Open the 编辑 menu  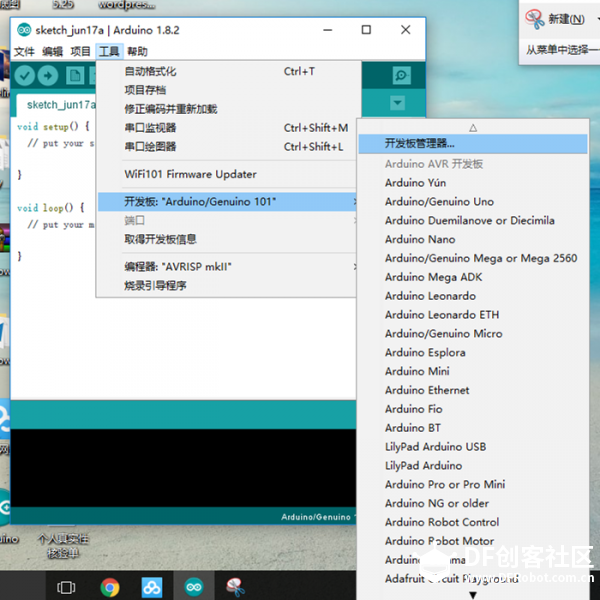pyautogui.click(x=52, y=51)
